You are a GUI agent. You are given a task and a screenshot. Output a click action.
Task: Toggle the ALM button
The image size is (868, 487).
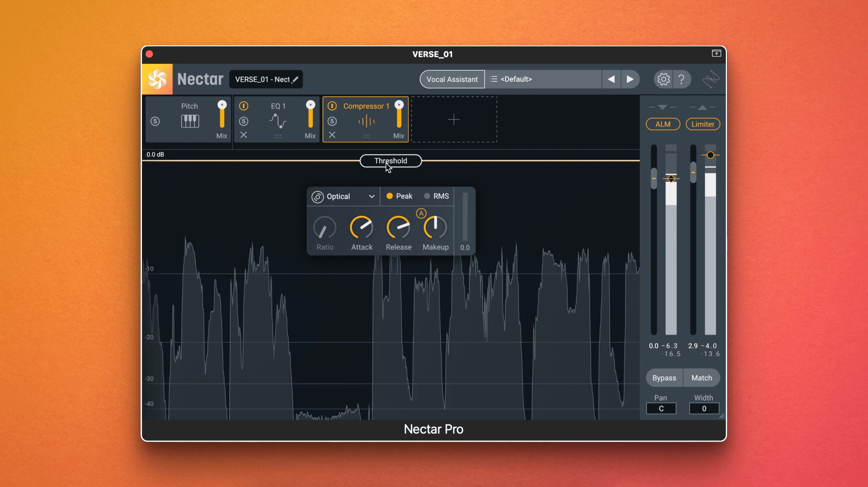(x=663, y=124)
